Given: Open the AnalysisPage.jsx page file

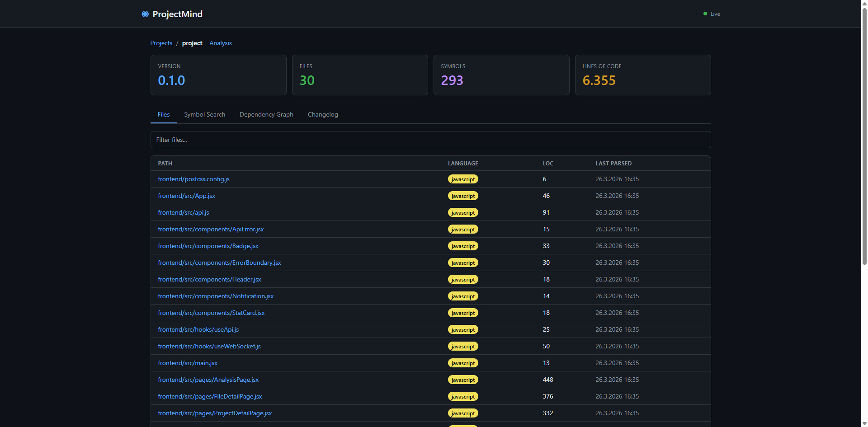Looking at the screenshot, I should click(208, 380).
